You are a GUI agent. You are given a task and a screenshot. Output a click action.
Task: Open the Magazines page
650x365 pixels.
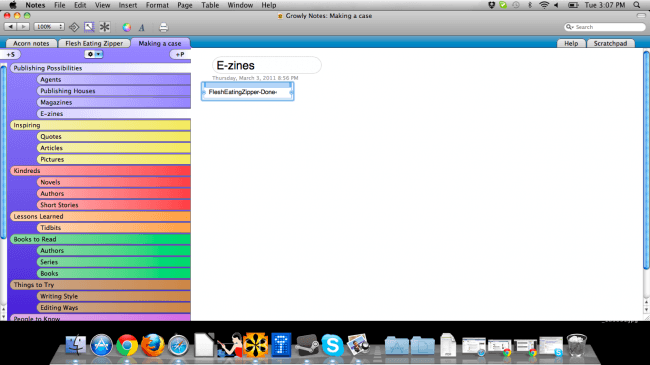pos(114,102)
